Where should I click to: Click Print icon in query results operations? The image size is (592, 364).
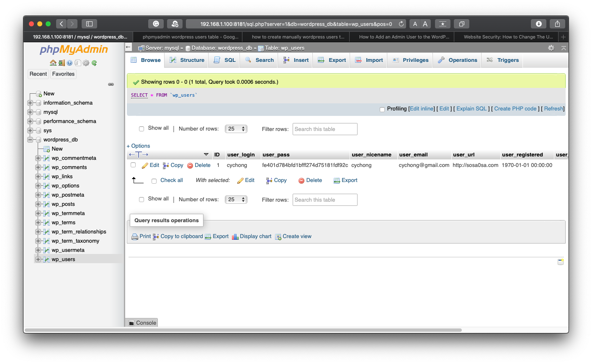pos(135,237)
